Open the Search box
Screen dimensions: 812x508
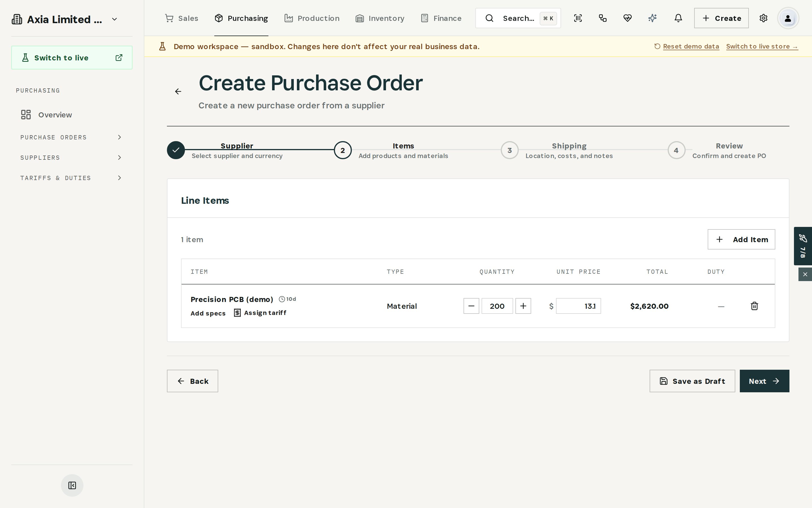(x=518, y=18)
